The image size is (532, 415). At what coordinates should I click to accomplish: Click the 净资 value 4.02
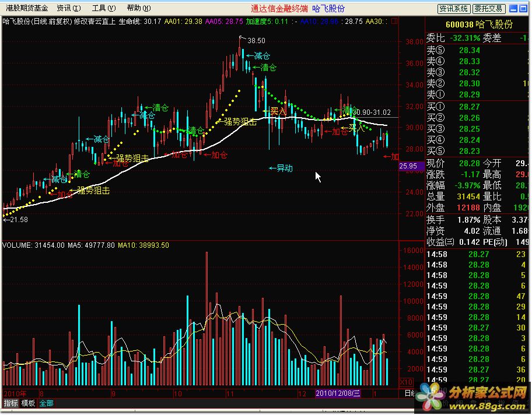[471, 231]
